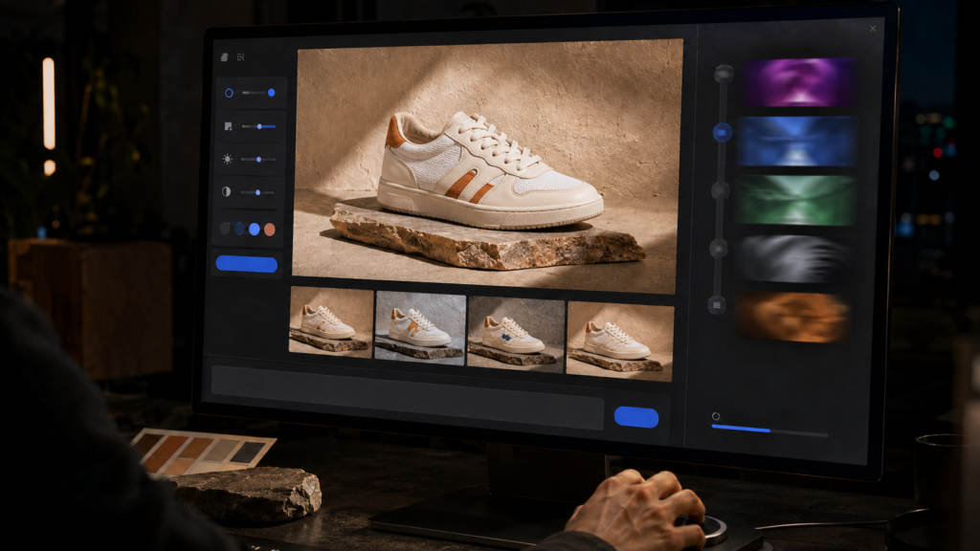Select the second sneaker thumbnail with gray background
The image size is (980, 551).
[420, 329]
